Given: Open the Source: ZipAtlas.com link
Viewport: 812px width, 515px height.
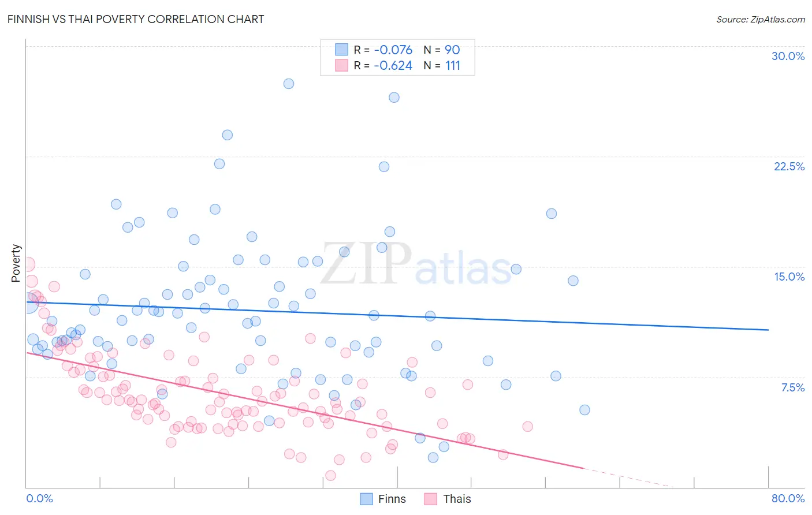Looking at the screenshot, I should pyautogui.click(x=761, y=19).
